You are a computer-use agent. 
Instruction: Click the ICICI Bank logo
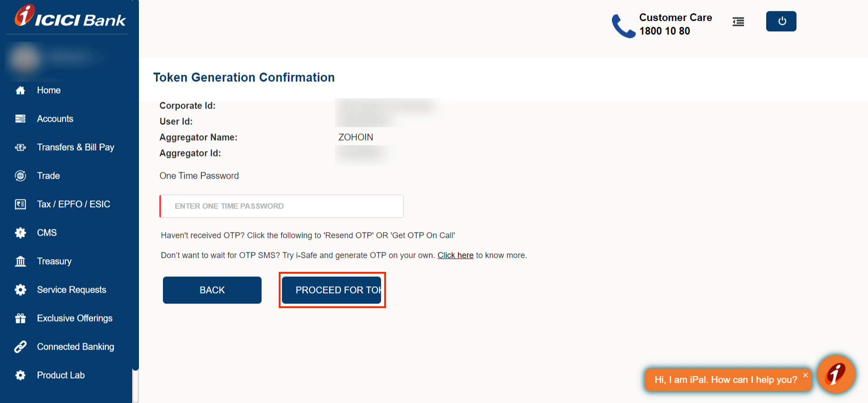pyautogui.click(x=70, y=17)
